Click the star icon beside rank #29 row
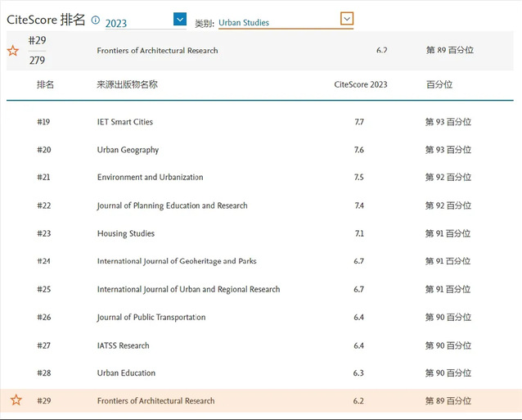The width and height of the screenshot is (522, 420). coord(16,400)
